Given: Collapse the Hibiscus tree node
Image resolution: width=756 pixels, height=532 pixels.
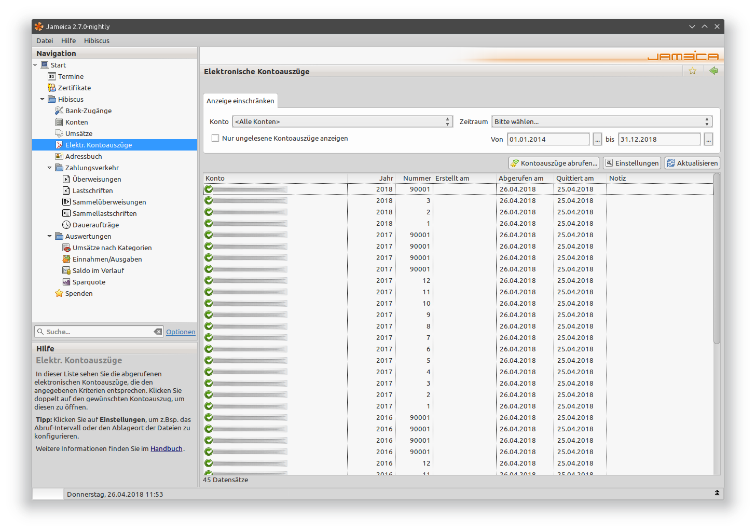Looking at the screenshot, I should coord(43,99).
